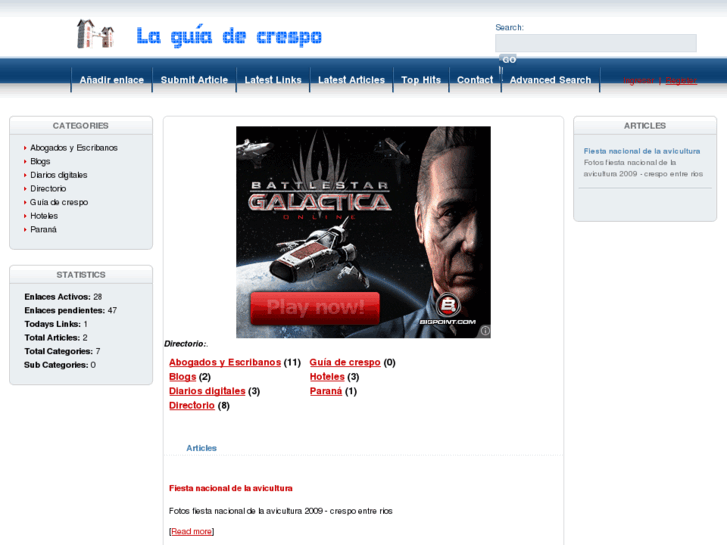Click the Enlaces pendientes: 47 statistic

click(70, 310)
